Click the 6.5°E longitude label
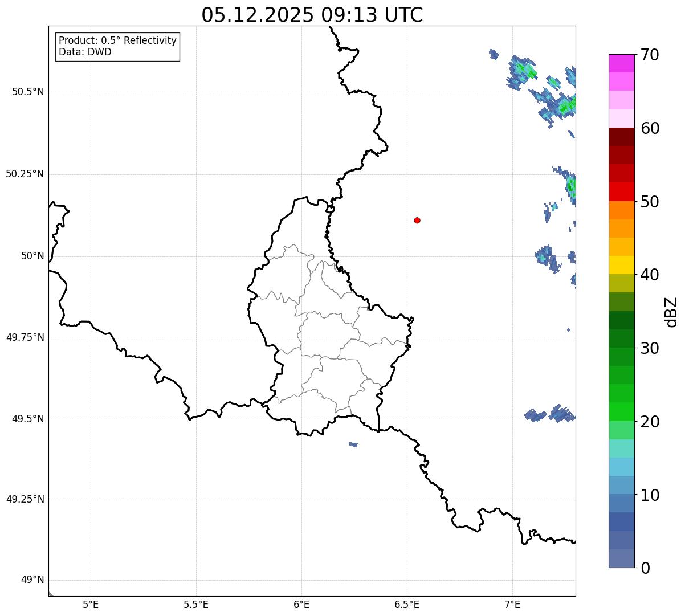 click(x=407, y=605)
